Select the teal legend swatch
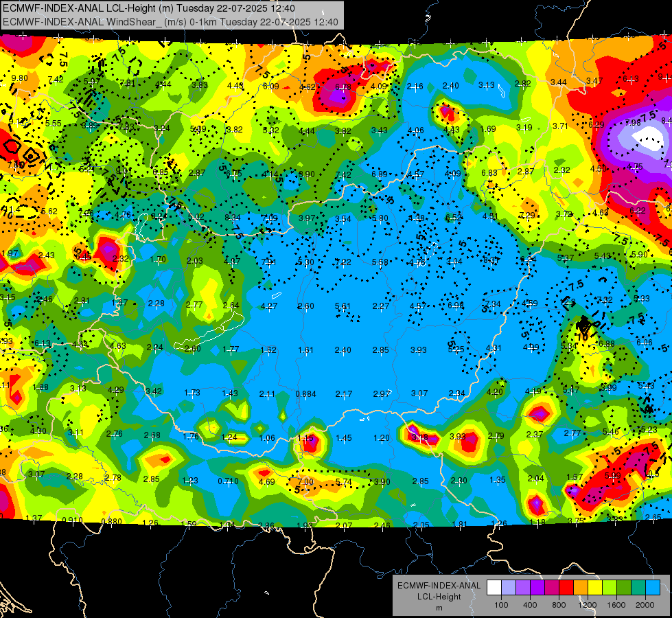The image size is (672, 618). coord(638,588)
